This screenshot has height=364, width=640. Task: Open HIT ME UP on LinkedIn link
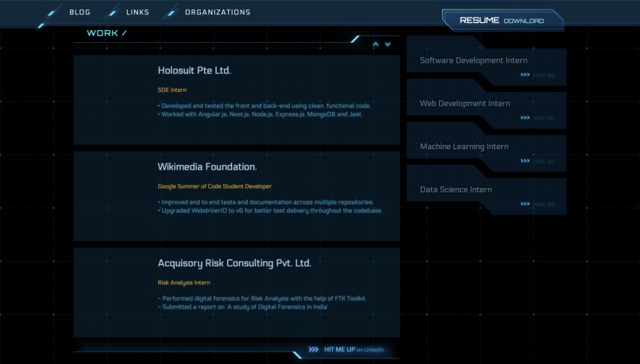click(x=354, y=349)
